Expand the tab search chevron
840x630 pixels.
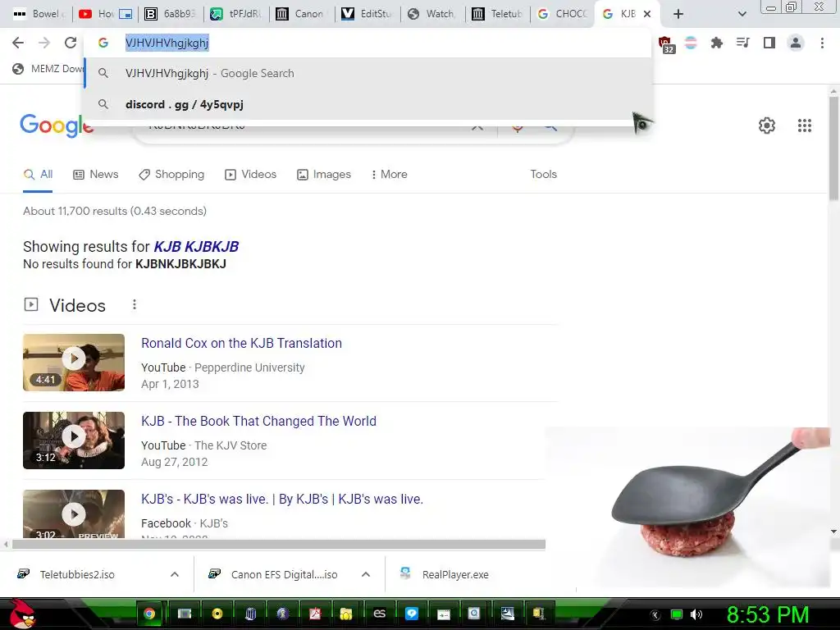742,14
